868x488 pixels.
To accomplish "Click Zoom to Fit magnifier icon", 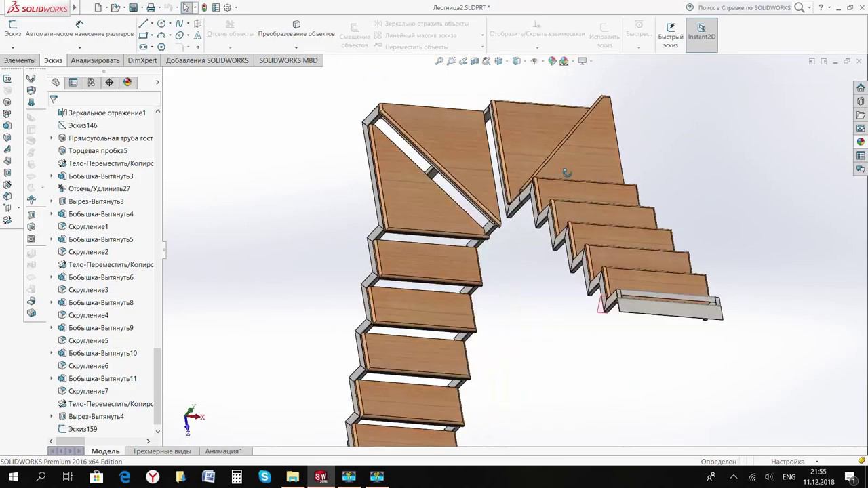I will (x=439, y=61).
